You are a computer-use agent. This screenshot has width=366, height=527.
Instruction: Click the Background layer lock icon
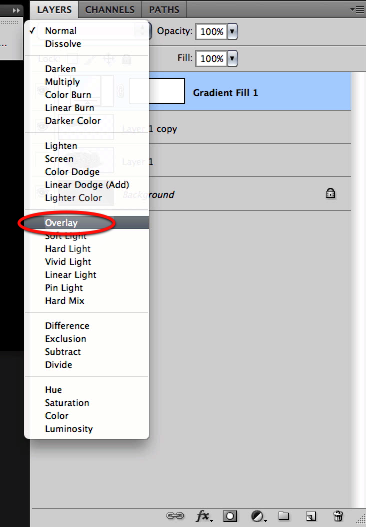point(330,193)
